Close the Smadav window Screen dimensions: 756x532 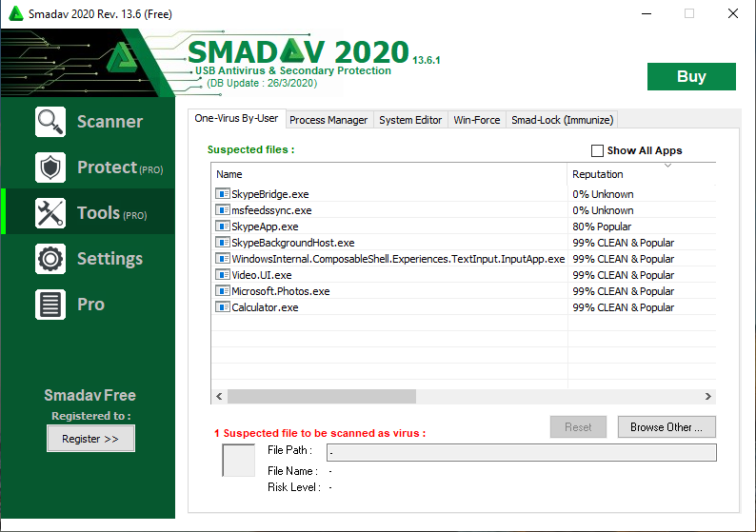[733, 13]
